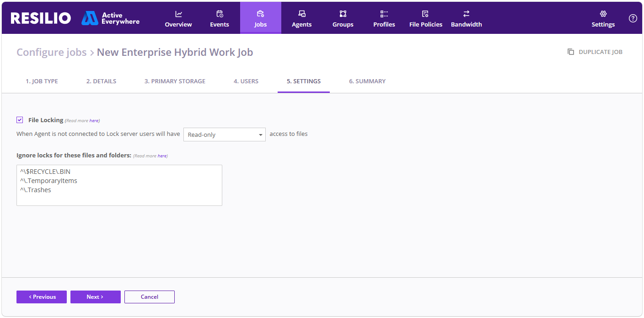Click the DUPLICATE JOB label

[x=601, y=52]
